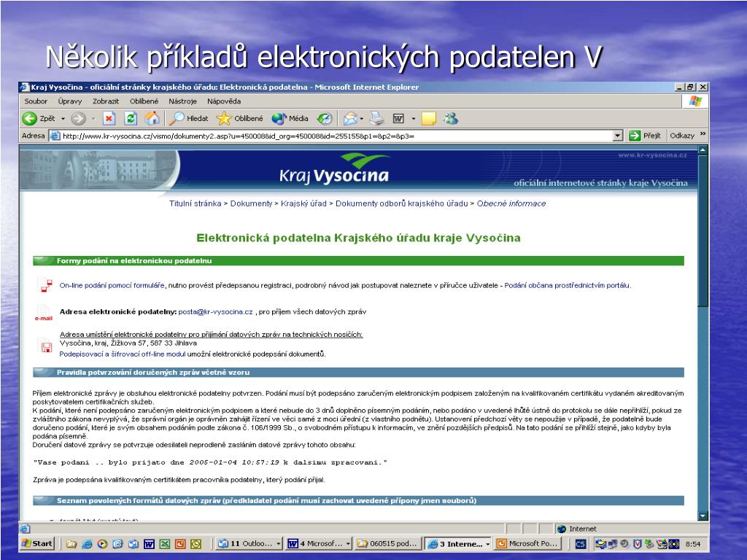The height and width of the screenshot is (560, 747).
Task: Click the Internet zone status bar indicator
Action: (578, 529)
